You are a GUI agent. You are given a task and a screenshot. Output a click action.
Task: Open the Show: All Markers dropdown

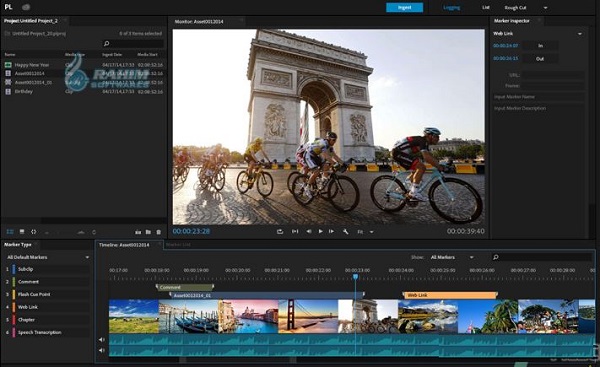452,258
